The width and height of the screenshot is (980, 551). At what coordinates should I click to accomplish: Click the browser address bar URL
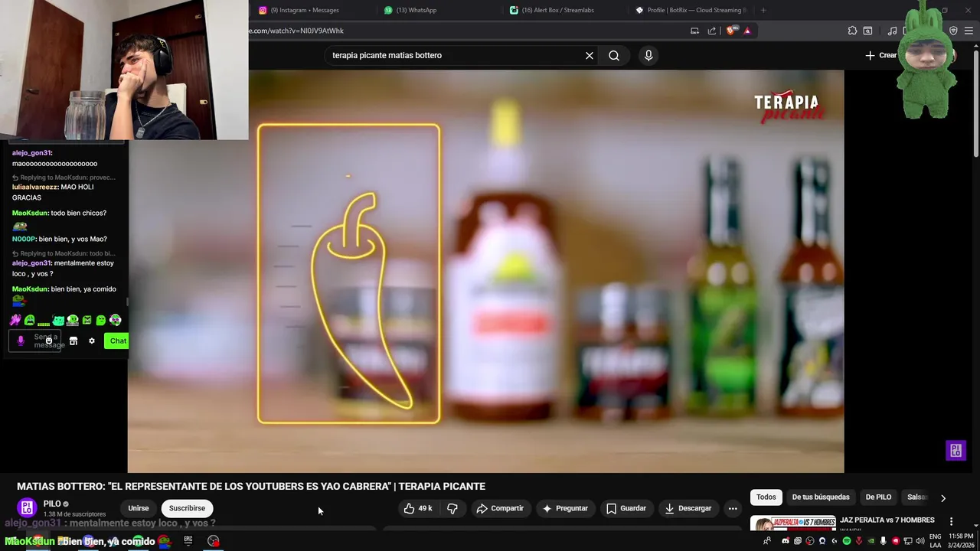pyautogui.click(x=297, y=31)
